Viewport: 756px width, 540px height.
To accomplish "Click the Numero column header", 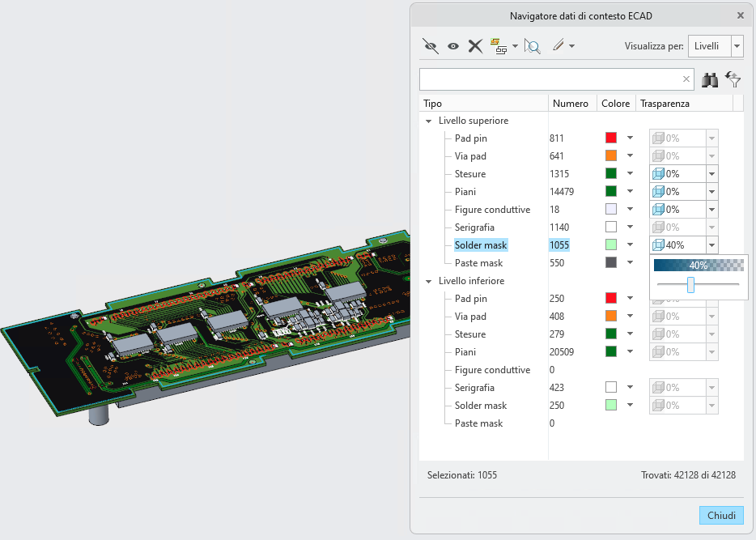I will pos(571,104).
